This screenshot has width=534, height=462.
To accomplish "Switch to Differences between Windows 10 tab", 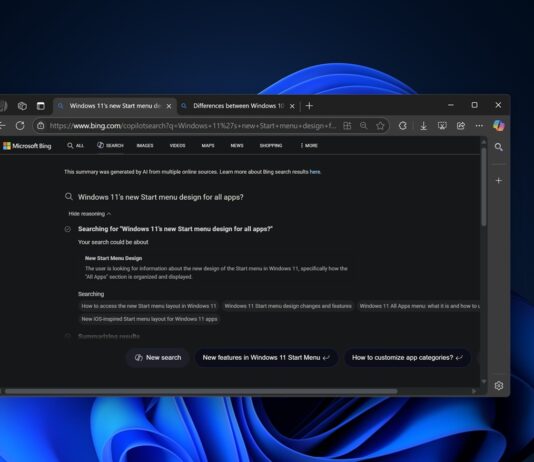I will [x=238, y=106].
